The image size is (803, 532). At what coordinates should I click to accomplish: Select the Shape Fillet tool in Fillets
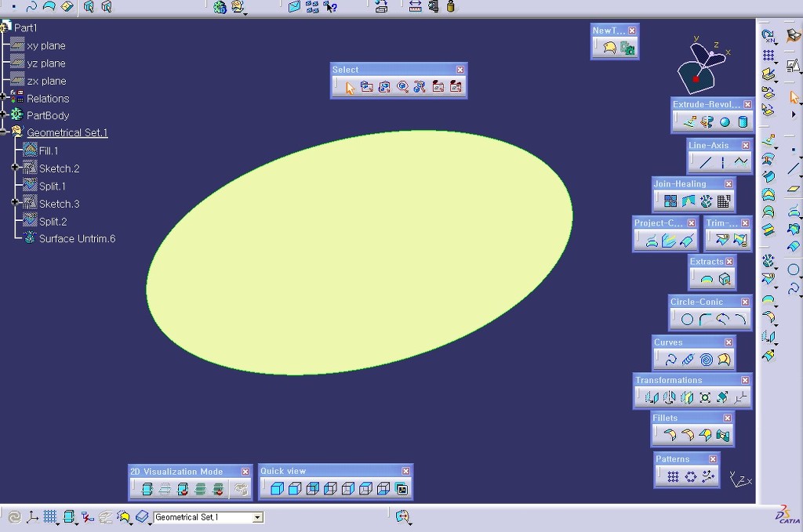[670, 436]
